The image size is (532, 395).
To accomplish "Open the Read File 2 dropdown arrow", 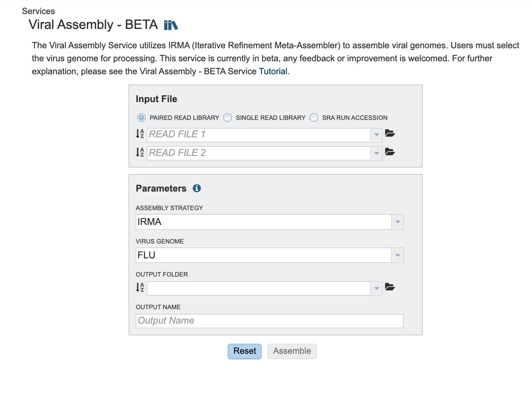I will tap(376, 153).
